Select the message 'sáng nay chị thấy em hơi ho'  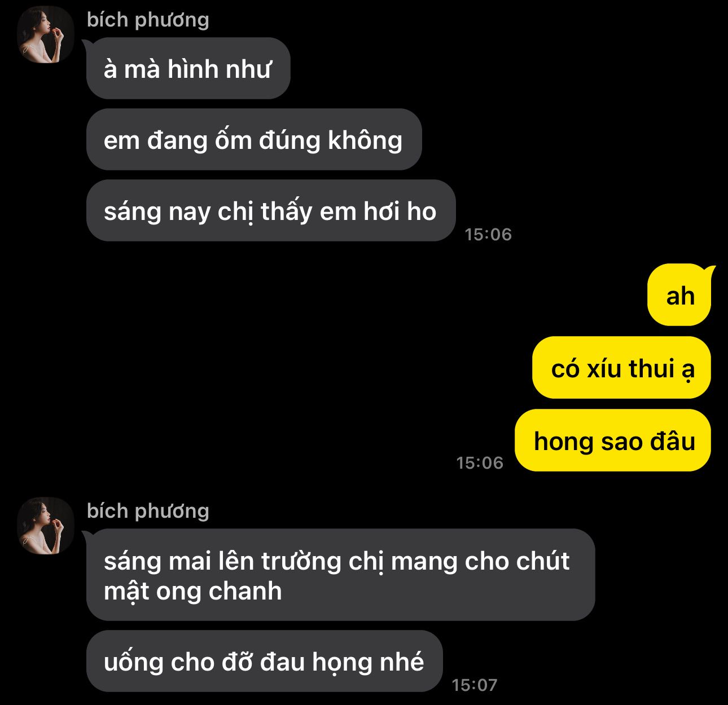271,211
